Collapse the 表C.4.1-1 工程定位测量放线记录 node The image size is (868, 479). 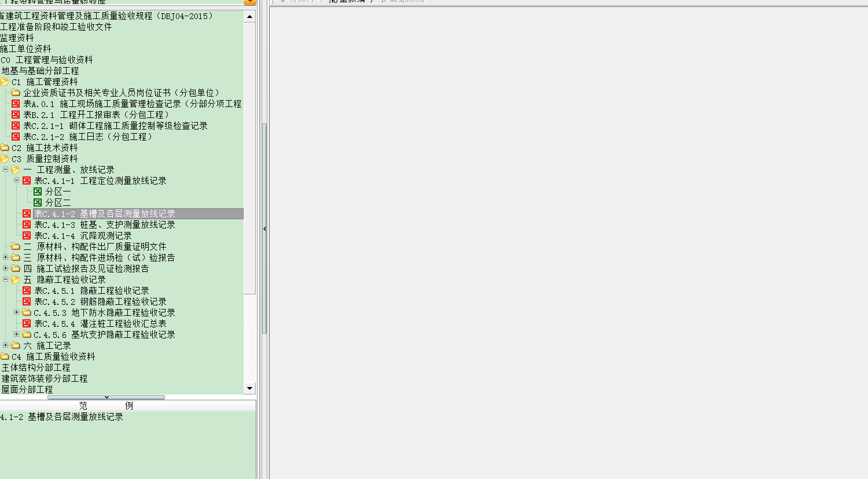tap(17, 180)
